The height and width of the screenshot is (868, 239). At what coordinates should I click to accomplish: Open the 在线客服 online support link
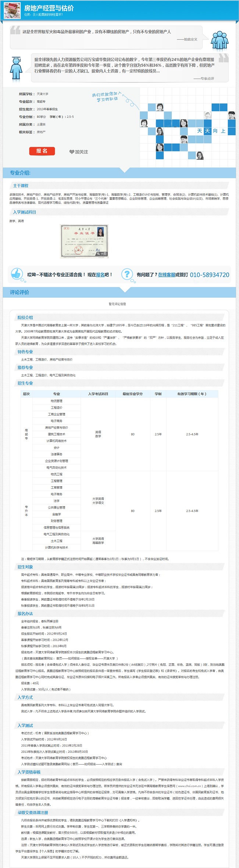coord(166,275)
